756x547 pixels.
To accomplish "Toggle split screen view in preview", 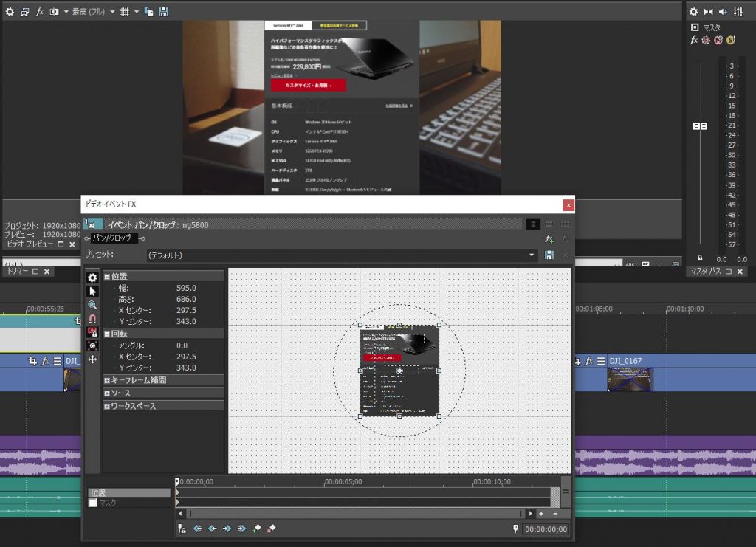I will click(54, 12).
